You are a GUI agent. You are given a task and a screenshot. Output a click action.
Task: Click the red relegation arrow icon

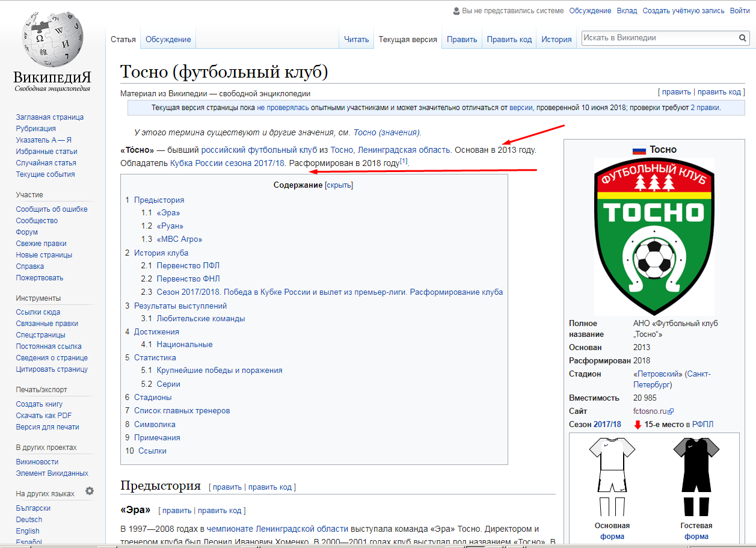pyautogui.click(x=638, y=425)
